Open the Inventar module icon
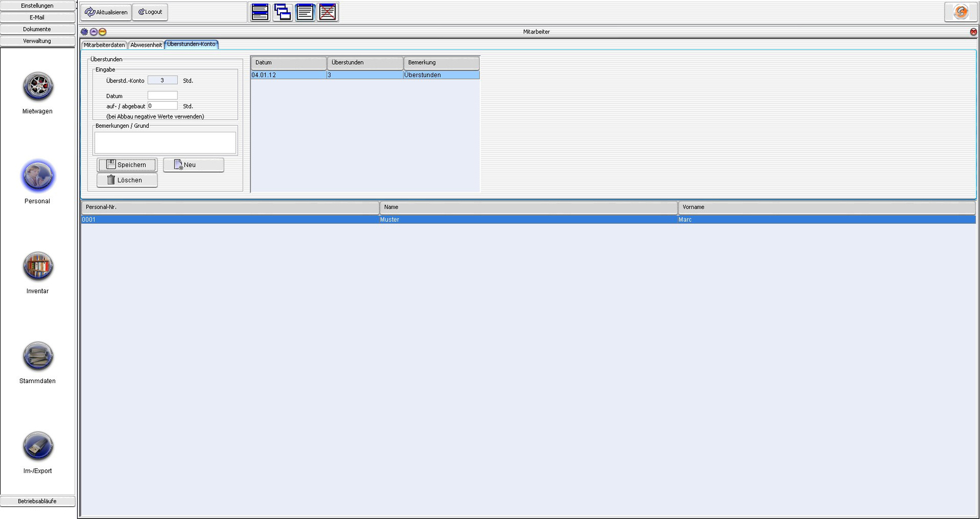 (x=38, y=266)
